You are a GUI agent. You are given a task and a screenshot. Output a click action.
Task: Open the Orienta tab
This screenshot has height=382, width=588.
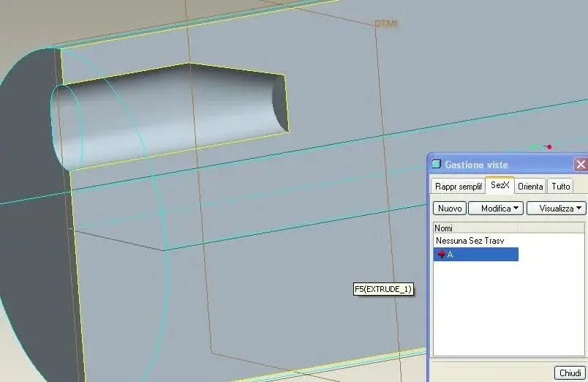(x=530, y=187)
